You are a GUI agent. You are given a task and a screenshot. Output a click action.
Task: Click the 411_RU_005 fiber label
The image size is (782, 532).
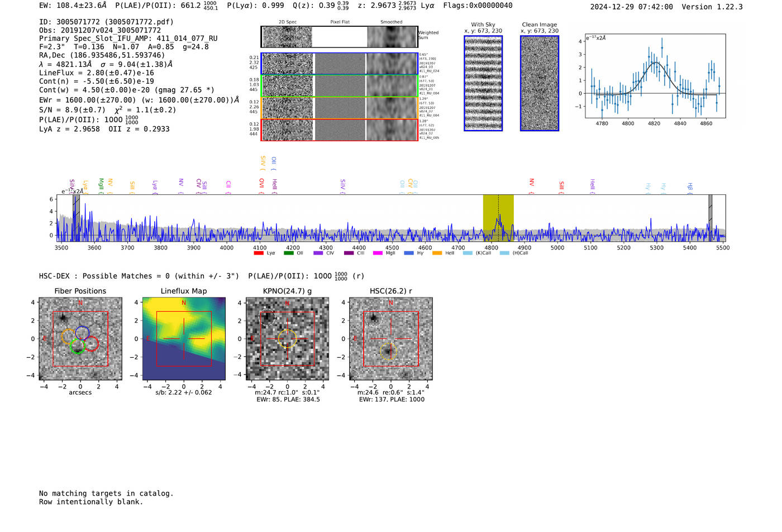(x=429, y=137)
